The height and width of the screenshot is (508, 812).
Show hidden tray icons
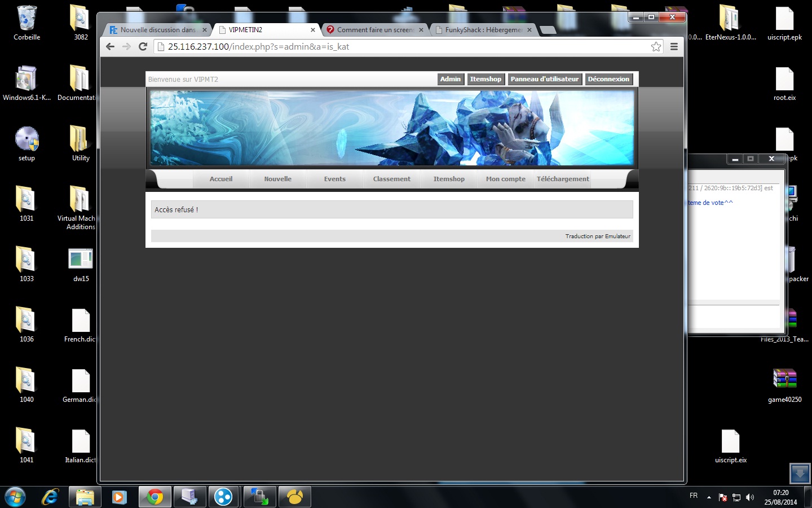(709, 497)
